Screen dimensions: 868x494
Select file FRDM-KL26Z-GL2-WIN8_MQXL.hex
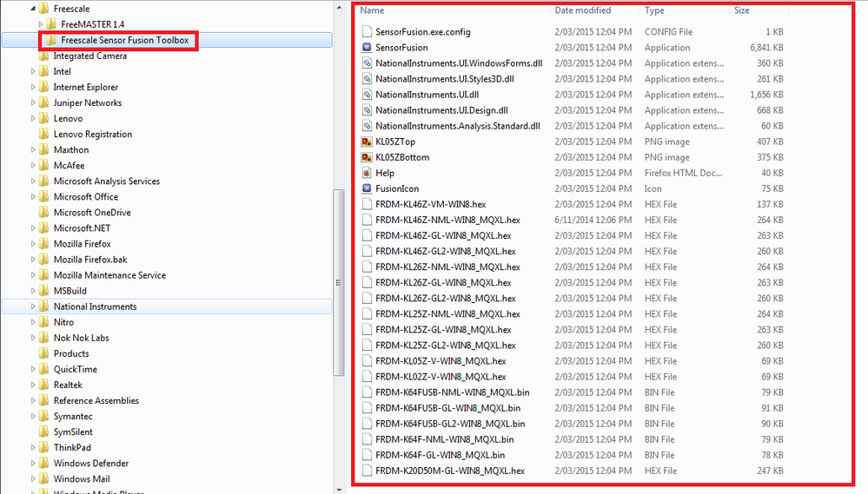(446, 298)
